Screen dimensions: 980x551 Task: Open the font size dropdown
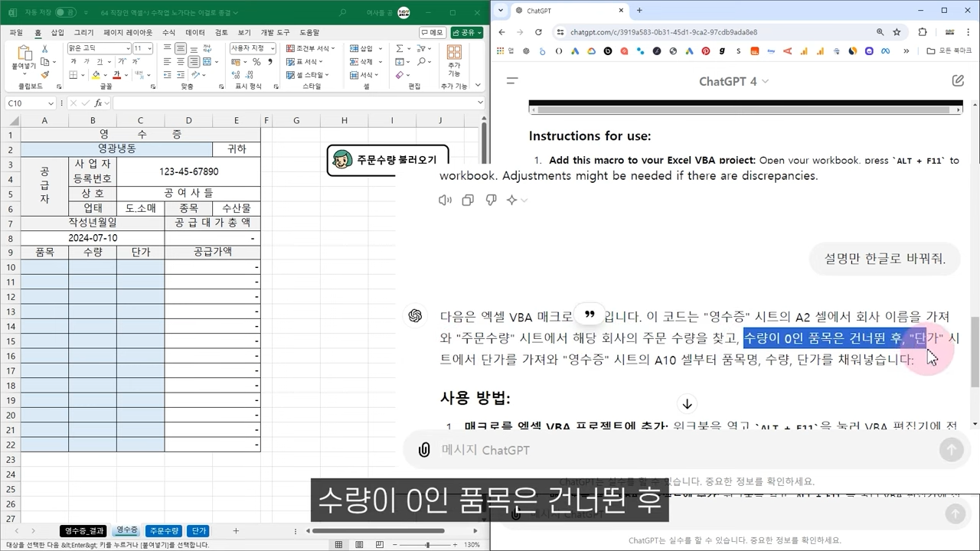pyautogui.click(x=149, y=48)
